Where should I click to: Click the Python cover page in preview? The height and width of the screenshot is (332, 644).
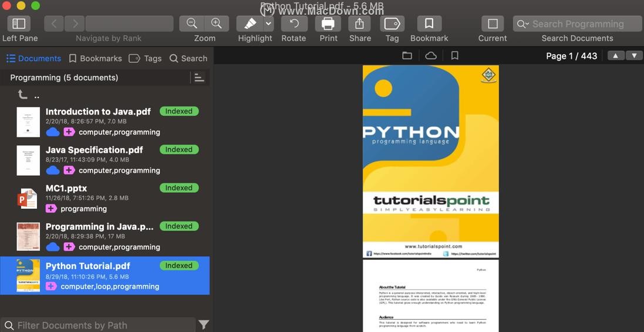coord(431,161)
